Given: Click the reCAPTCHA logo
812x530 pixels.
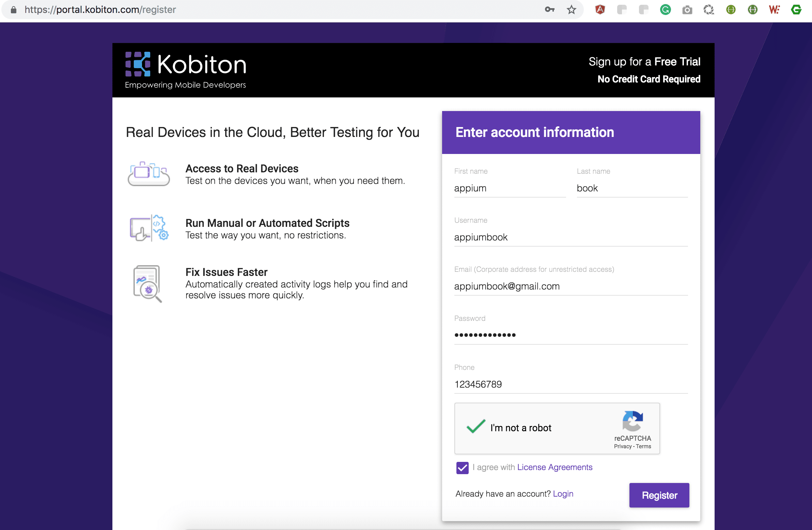Looking at the screenshot, I should click(633, 420).
